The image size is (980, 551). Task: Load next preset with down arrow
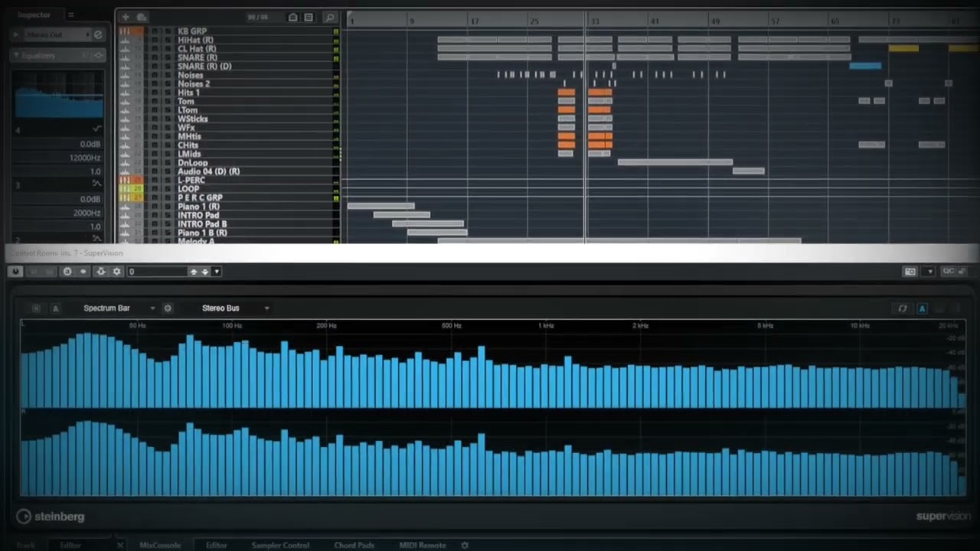coord(205,272)
